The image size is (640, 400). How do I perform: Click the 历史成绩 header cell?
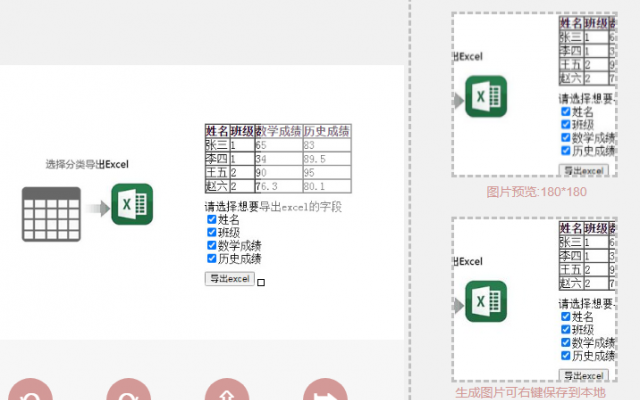(x=327, y=131)
